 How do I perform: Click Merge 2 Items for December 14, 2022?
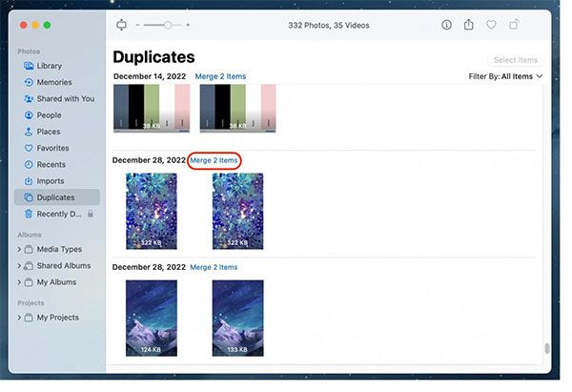[221, 76]
